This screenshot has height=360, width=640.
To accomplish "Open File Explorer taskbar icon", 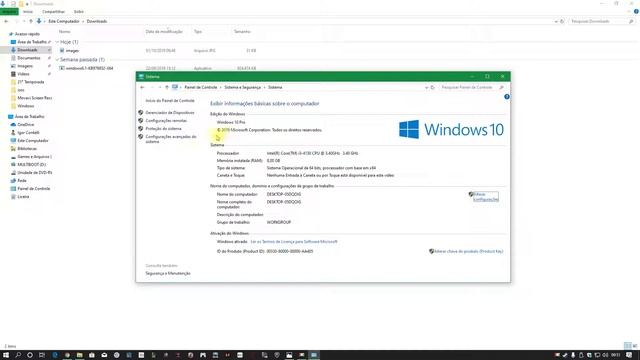I will 80,355.
